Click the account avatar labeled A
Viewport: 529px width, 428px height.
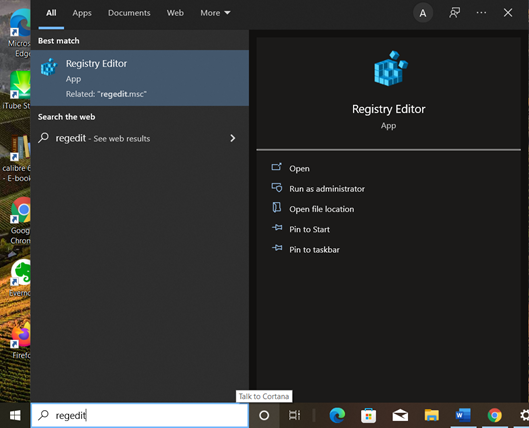(x=423, y=13)
